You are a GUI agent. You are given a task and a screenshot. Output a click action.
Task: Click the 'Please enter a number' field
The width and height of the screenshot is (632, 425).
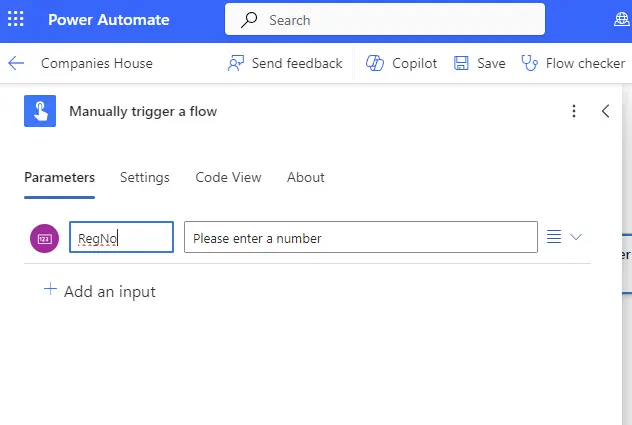361,237
